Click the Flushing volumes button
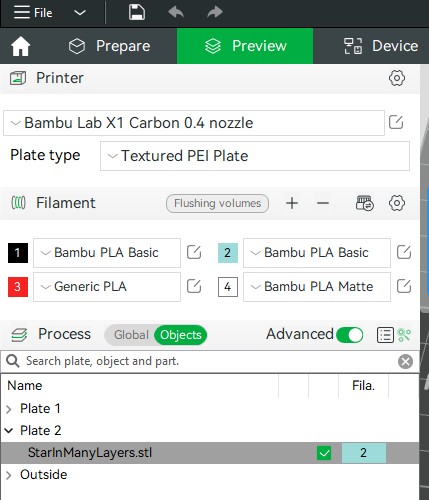Viewport: 429px width, 500px height. coord(217,203)
